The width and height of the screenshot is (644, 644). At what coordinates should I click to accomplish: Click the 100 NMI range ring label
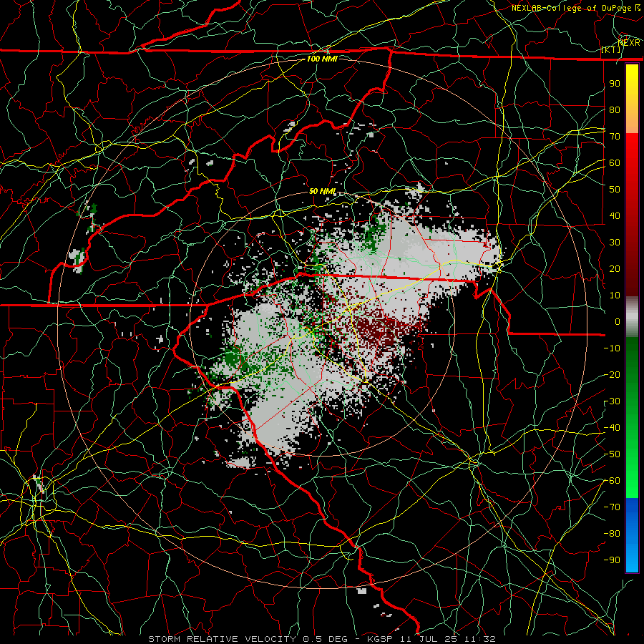[x=322, y=59]
